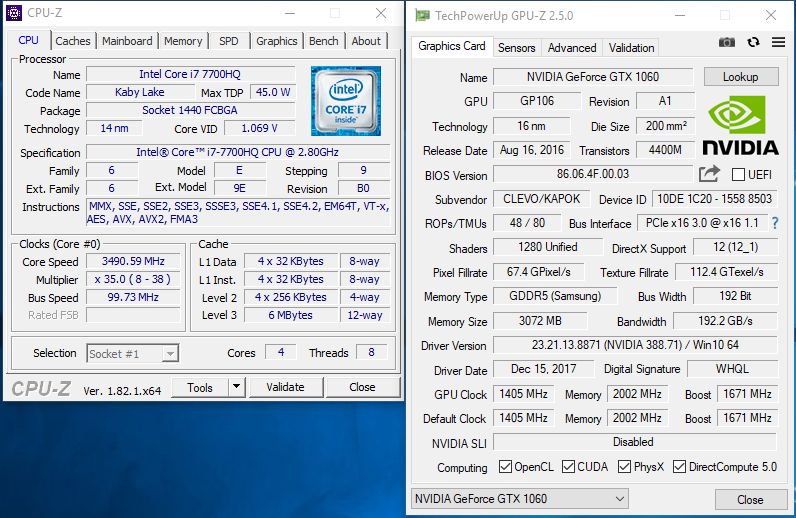The width and height of the screenshot is (796, 518).
Task: Click the Bus Speed value 99.73 MHz
Action: coord(133,297)
